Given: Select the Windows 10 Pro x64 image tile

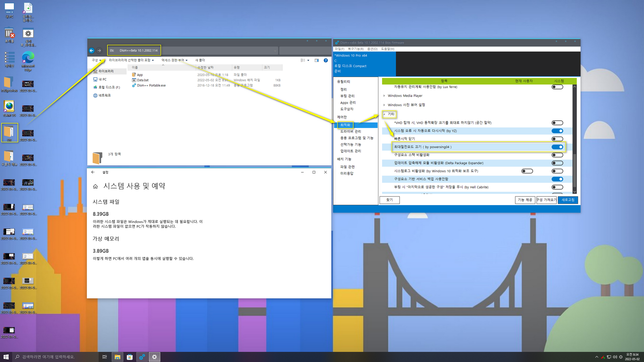Looking at the screenshot, I should click(x=364, y=64).
